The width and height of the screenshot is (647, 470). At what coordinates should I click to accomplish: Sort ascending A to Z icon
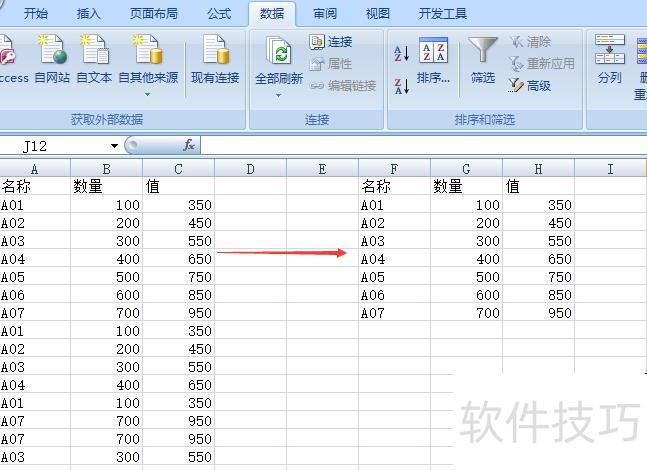pos(401,53)
